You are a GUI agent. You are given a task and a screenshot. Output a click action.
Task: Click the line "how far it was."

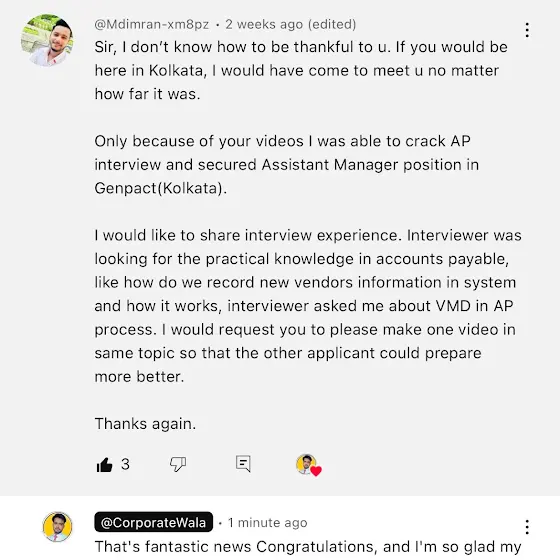tap(147, 94)
